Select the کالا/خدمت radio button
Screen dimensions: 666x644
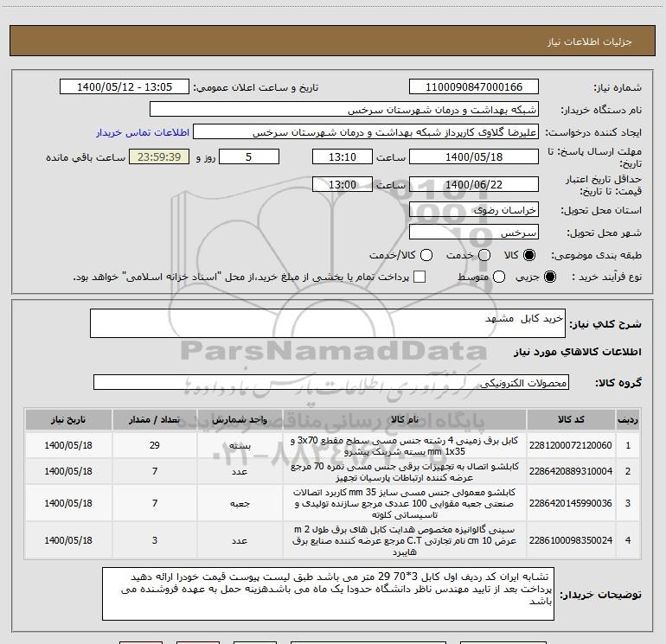pyautogui.click(x=426, y=255)
